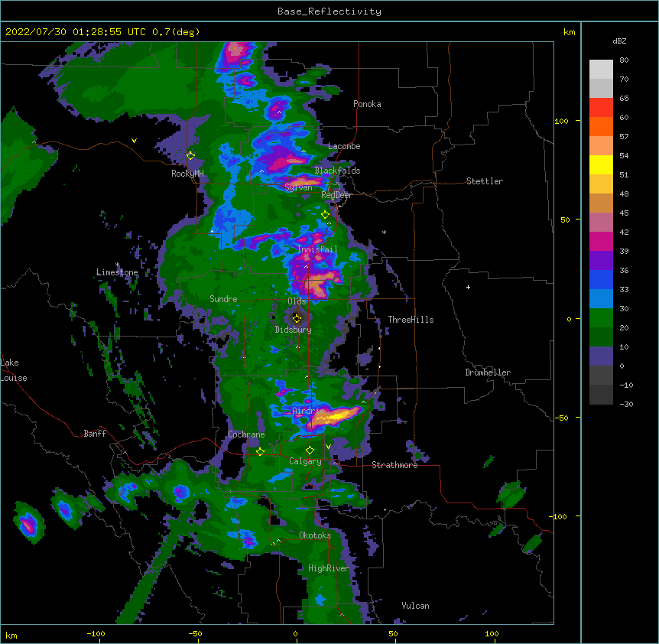Click the yellow marker above Calgary label
The width and height of the screenshot is (659, 644).
310,450
